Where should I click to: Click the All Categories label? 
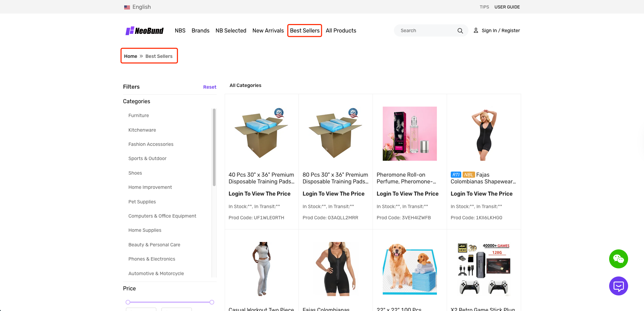tap(245, 85)
